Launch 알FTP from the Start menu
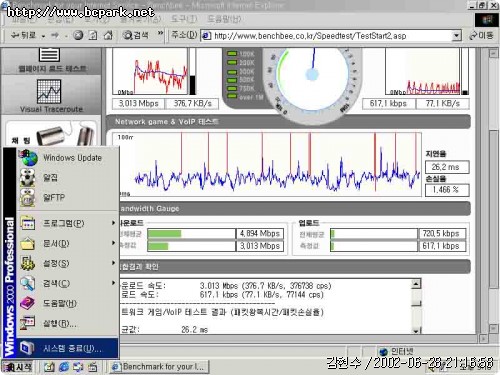Viewport: 500px width, 375px height. [68, 198]
